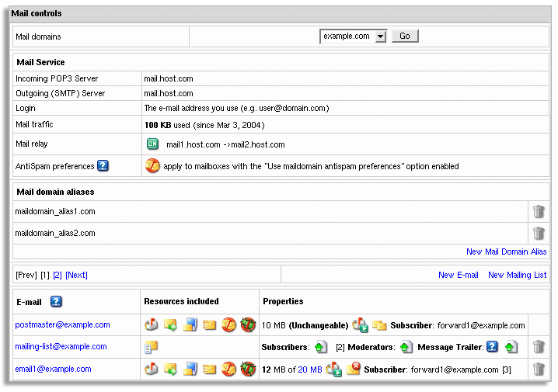This screenshot has height=392, width=558.
Task: Click the New E-mail link
Action: coord(458,275)
